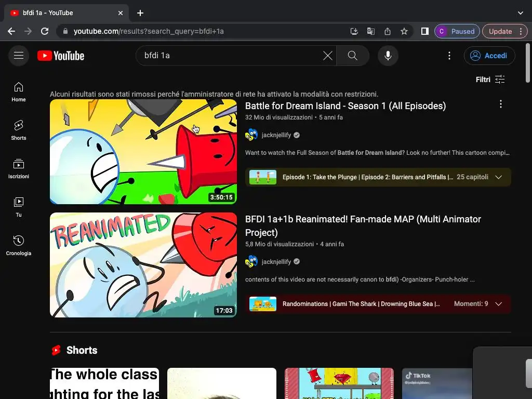Image resolution: width=532 pixels, height=399 pixels.
Task: Click the Randominations moment thumbnail
Action: click(x=262, y=303)
